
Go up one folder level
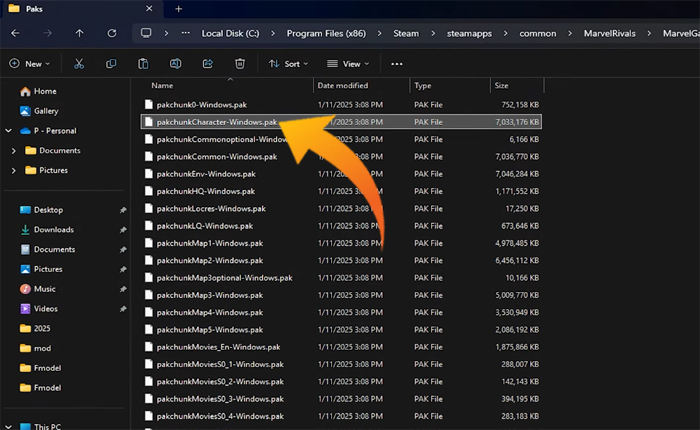[x=80, y=32]
